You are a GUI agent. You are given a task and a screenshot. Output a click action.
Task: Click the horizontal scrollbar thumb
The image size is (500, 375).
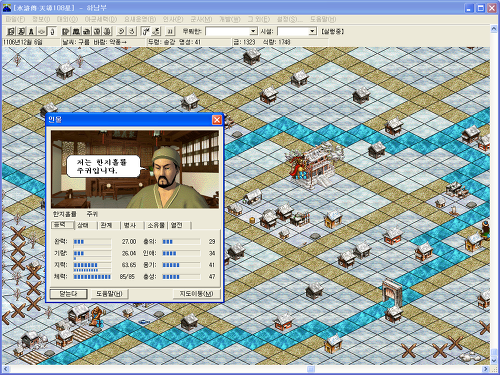[x=311, y=369]
